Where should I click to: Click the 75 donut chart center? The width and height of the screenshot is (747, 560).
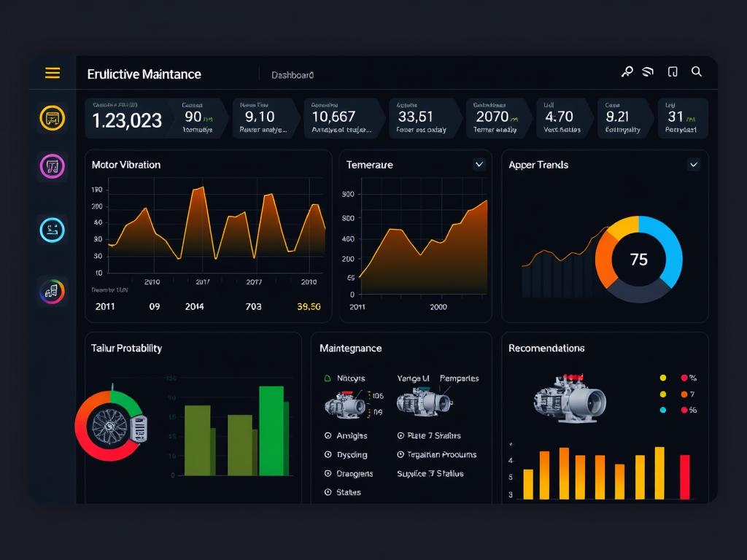click(638, 260)
